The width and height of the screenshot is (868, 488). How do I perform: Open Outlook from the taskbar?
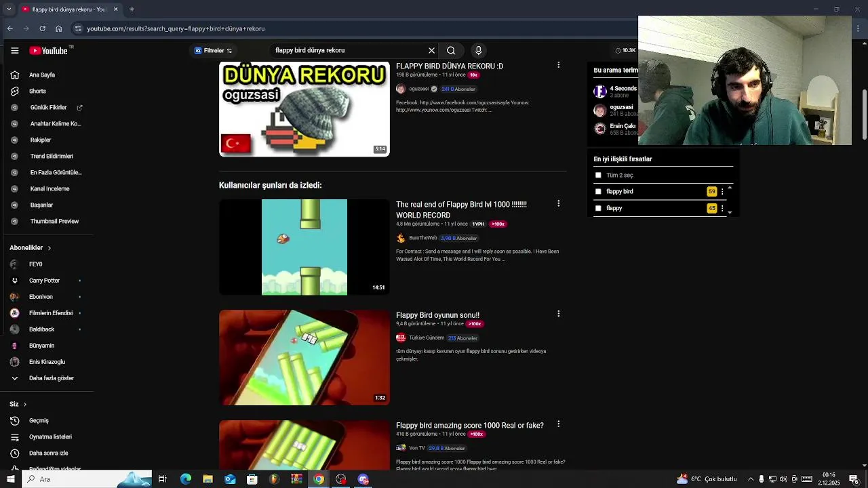tap(230, 479)
